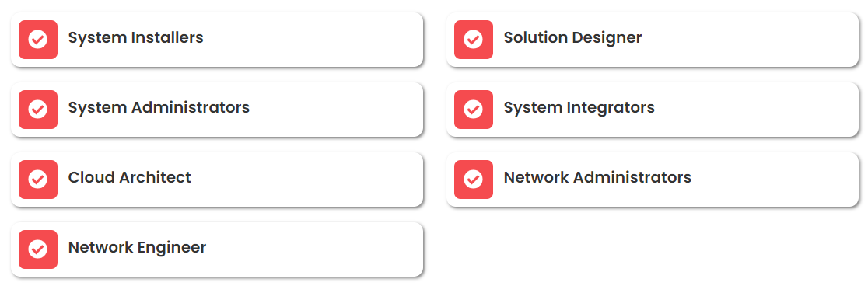Click the check icon next to Solution Designer
The height and width of the screenshot is (286, 868).
474,40
